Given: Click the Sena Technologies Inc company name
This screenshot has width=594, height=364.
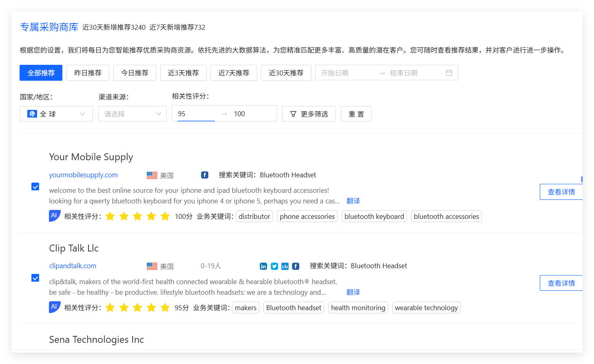Looking at the screenshot, I should pyautogui.click(x=96, y=340).
